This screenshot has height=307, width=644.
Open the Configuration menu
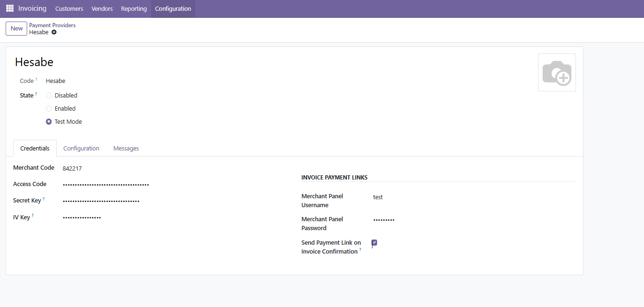pyautogui.click(x=173, y=9)
